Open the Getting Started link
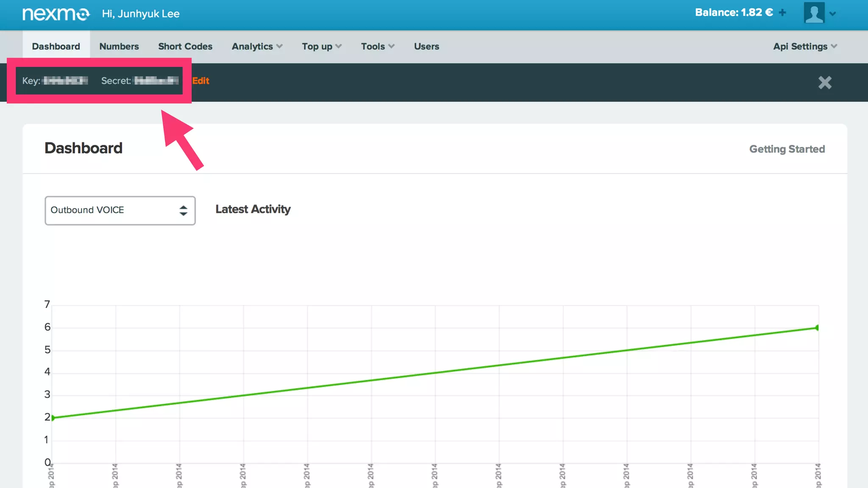 click(x=787, y=149)
